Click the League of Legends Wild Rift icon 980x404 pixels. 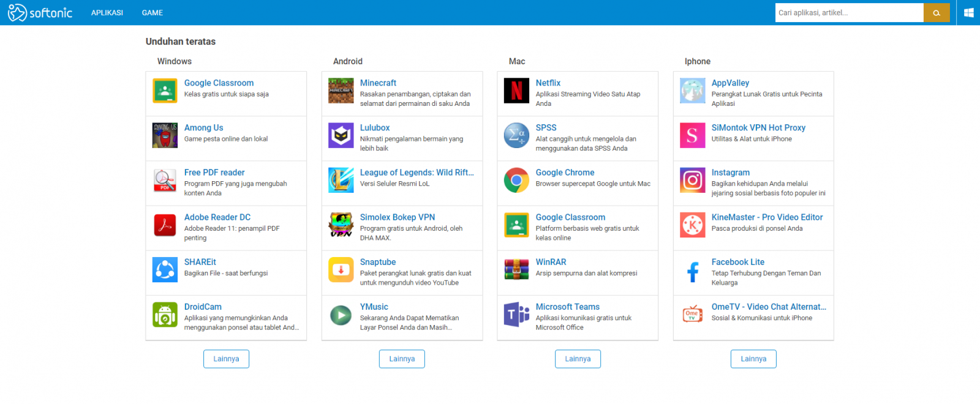point(341,180)
